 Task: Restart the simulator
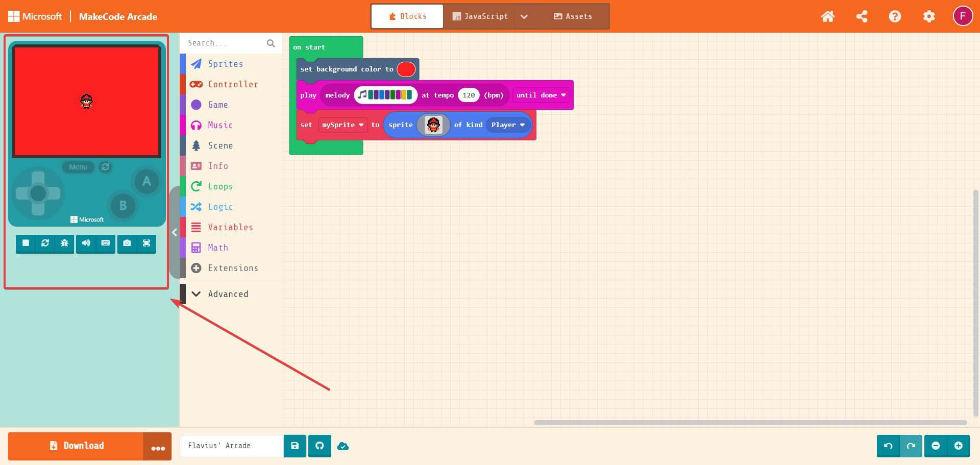coord(45,243)
